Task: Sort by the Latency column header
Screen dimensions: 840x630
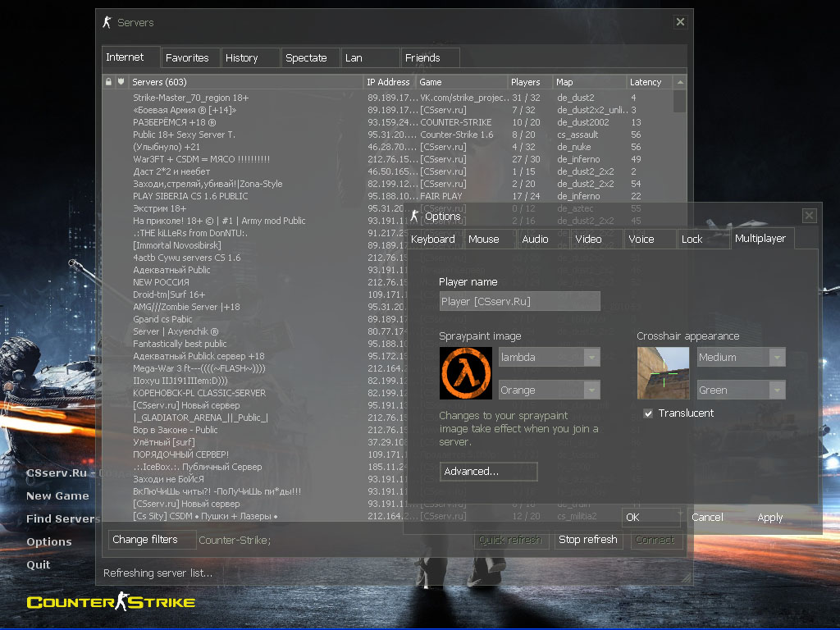Action: [x=650, y=82]
